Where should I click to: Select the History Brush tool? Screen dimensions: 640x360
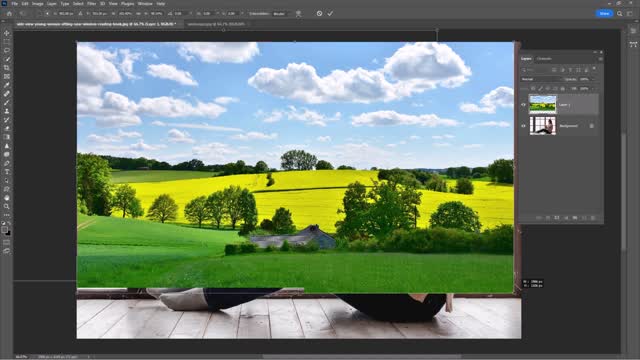[x=7, y=120]
